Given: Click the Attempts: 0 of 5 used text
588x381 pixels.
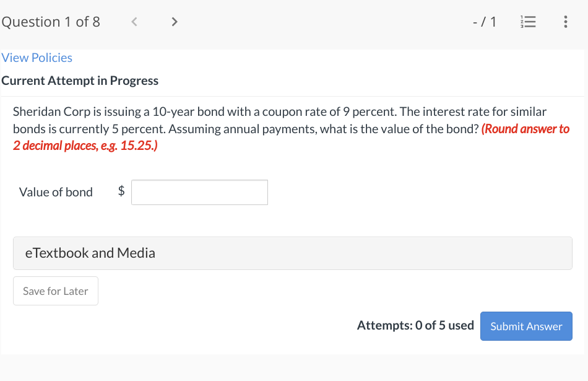Looking at the screenshot, I should (415, 325).
